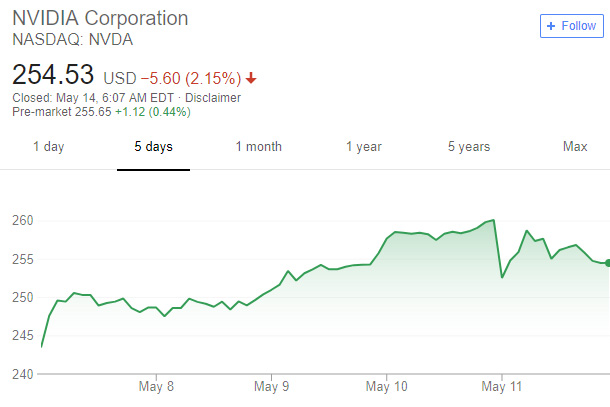Click the 260 y-axis label
The height and width of the screenshot is (407, 610).
pyautogui.click(x=23, y=220)
